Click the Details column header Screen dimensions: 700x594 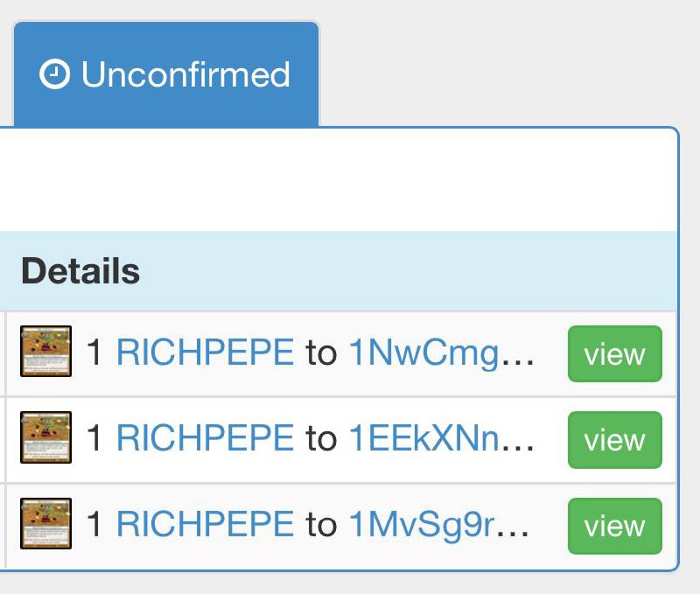pos(80,271)
